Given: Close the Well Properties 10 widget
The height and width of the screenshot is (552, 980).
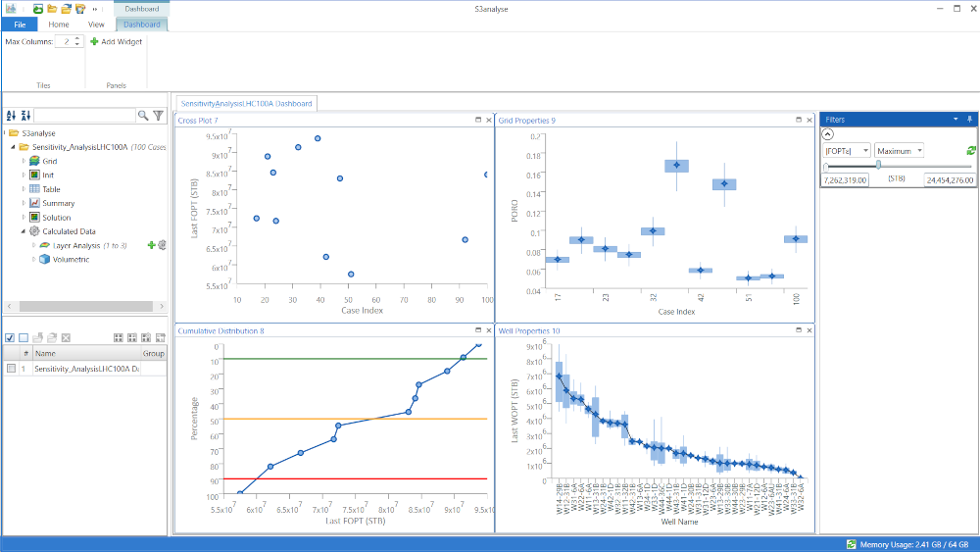Looking at the screenshot, I should [809, 330].
